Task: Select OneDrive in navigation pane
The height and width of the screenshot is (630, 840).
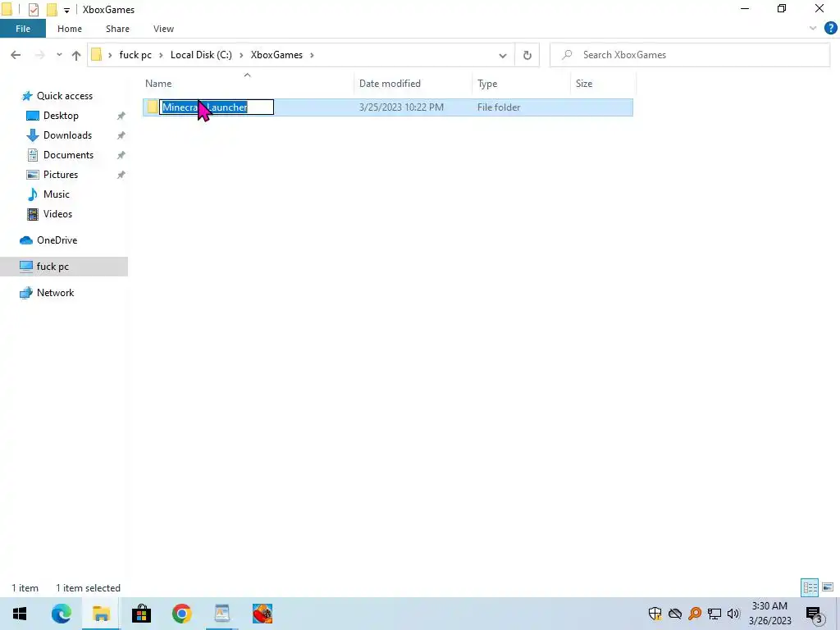Action: coord(57,240)
